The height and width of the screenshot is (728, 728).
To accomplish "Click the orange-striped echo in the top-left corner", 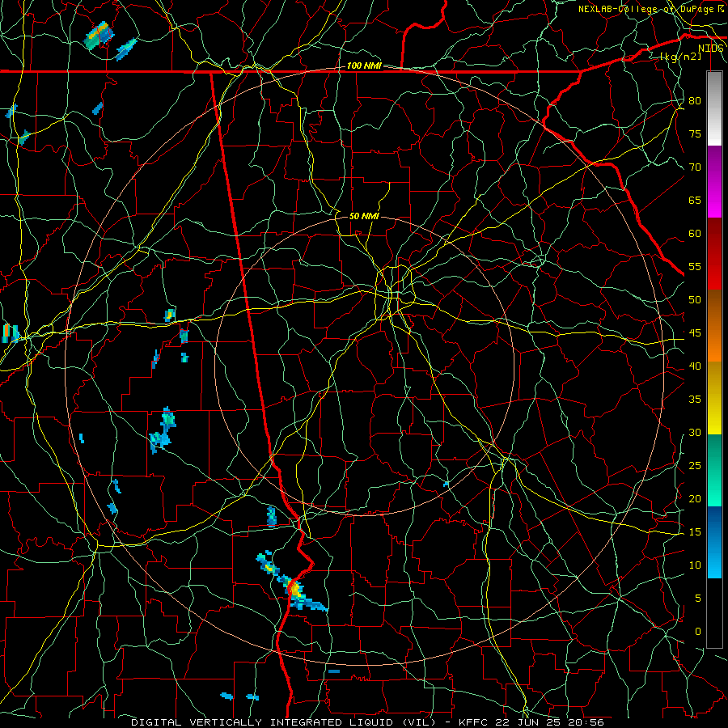I will [99, 34].
